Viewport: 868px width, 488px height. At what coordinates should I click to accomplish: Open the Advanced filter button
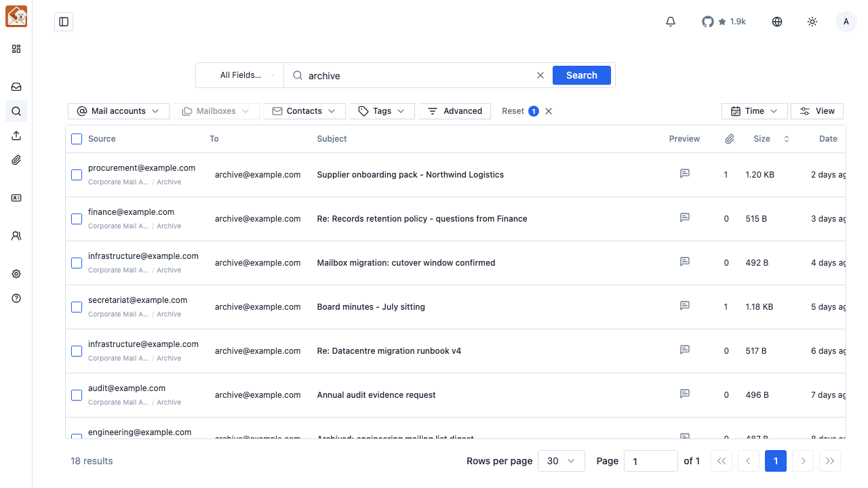(x=455, y=111)
